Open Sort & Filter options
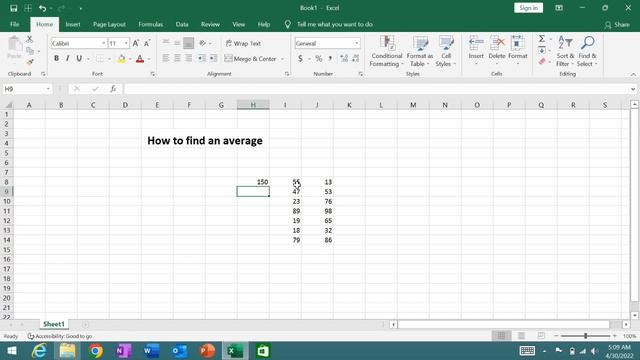 pos(565,51)
